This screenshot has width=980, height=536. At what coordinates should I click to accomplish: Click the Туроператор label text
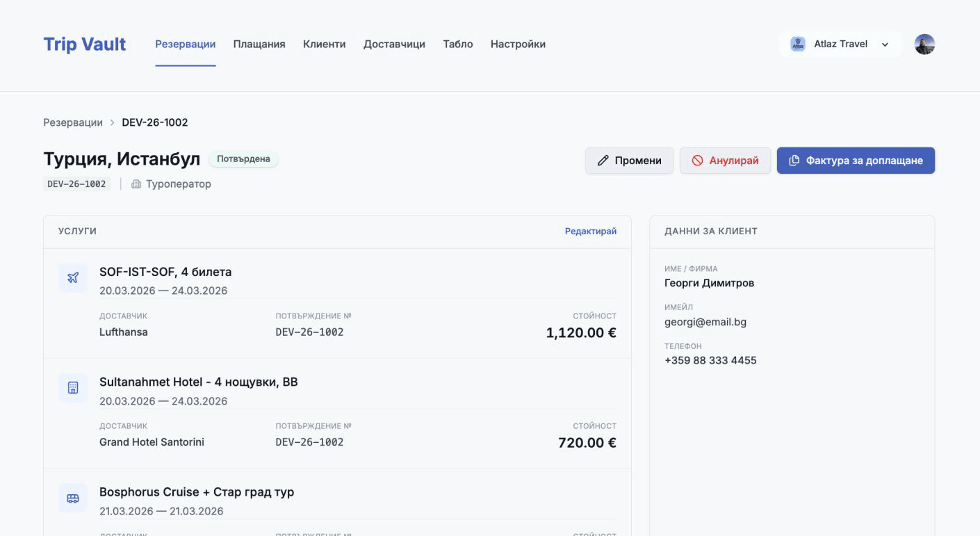(x=179, y=184)
